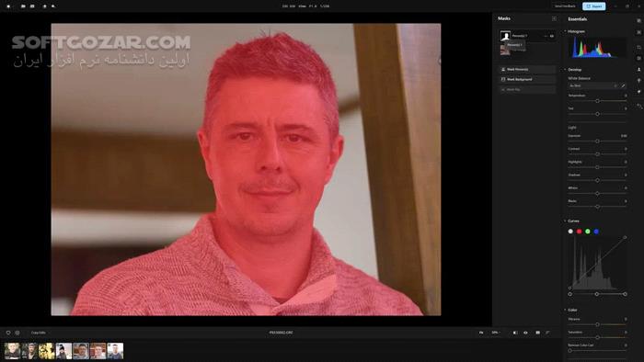Select the red curve channel

pos(579,232)
